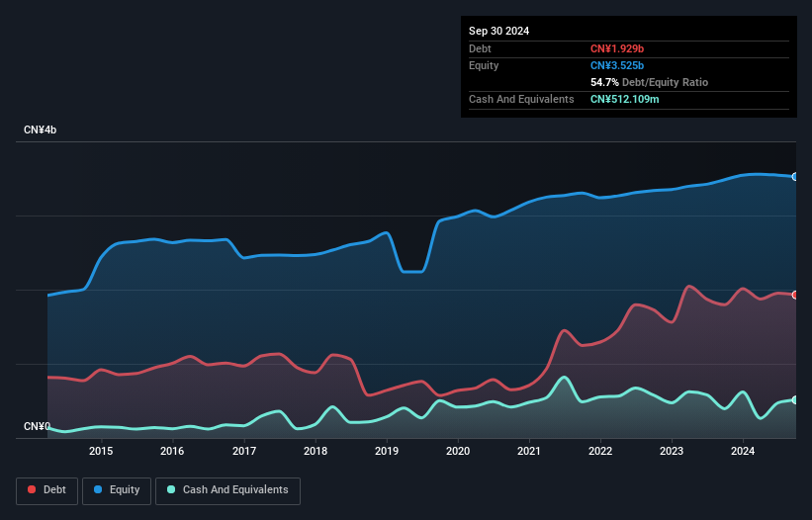Click the Sep 30 2024 tooltip date
812x520 pixels.
pyautogui.click(x=498, y=31)
